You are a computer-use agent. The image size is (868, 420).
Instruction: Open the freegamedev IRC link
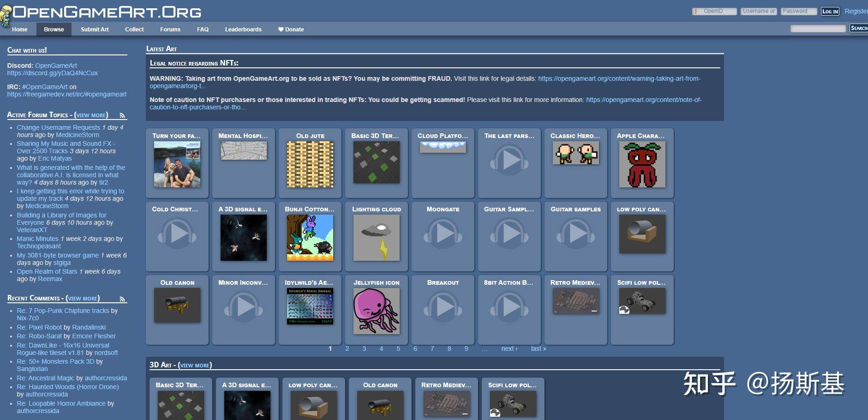67,94
